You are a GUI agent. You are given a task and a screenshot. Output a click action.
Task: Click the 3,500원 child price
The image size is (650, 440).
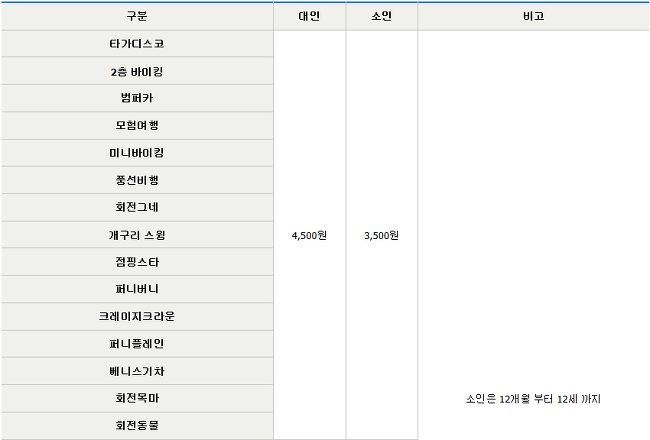click(x=381, y=236)
